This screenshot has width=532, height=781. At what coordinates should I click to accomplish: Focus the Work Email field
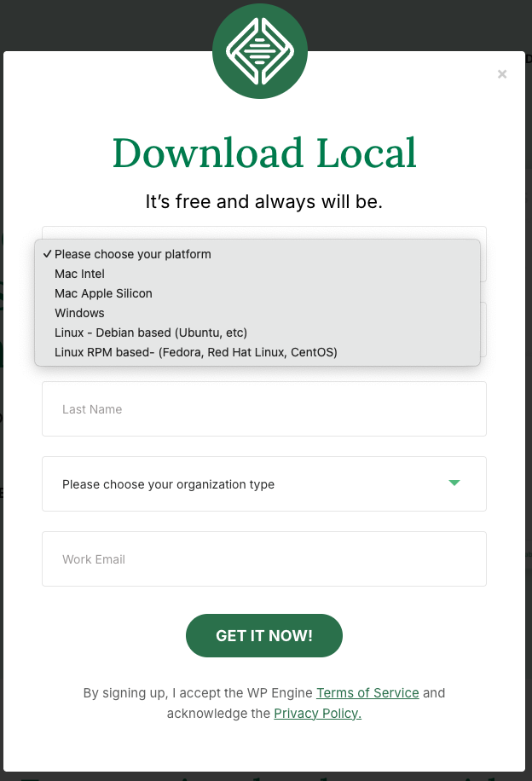tap(264, 558)
